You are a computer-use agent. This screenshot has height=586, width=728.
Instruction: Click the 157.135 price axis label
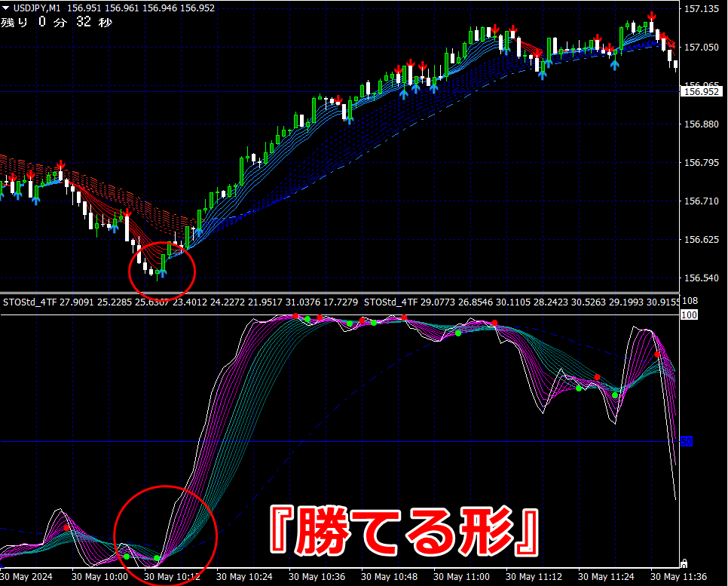(x=701, y=9)
